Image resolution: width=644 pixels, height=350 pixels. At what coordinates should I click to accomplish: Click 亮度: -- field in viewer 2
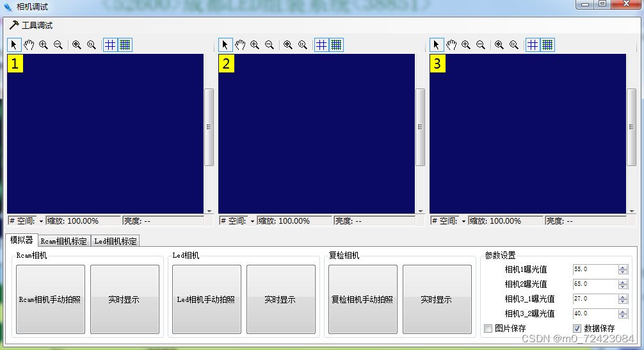pos(374,221)
